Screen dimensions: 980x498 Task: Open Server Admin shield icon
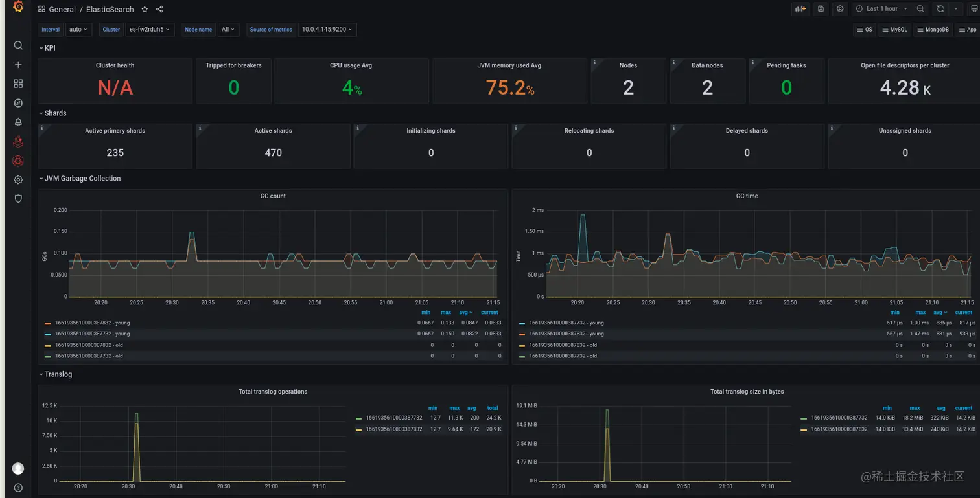click(18, 199)
